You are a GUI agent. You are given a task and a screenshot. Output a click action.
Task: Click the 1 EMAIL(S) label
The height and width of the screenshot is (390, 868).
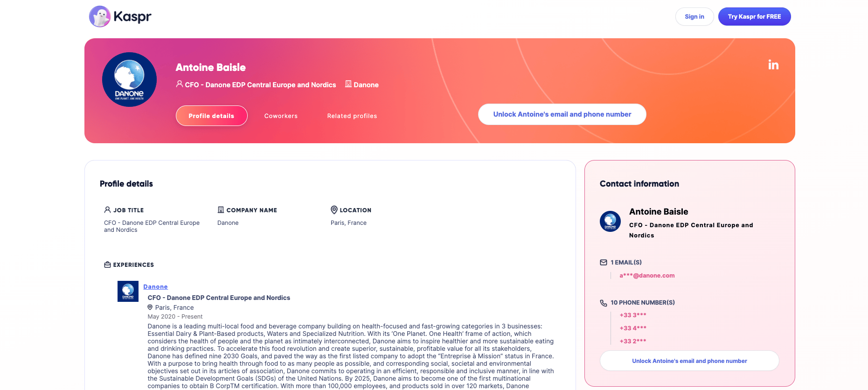coord(626,263)
